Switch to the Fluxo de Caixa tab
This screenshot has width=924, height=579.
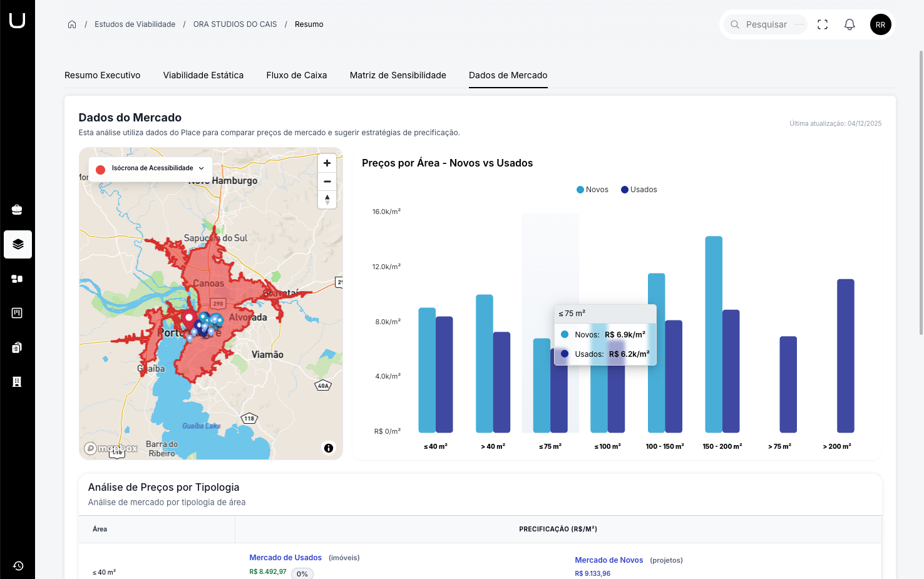pos(297,75)
